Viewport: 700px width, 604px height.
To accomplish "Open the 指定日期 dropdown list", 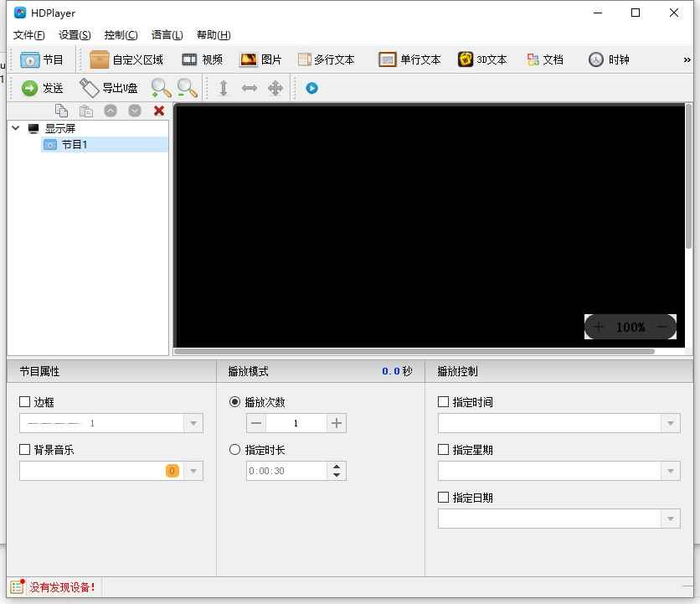I will click(x=670, y=519).
